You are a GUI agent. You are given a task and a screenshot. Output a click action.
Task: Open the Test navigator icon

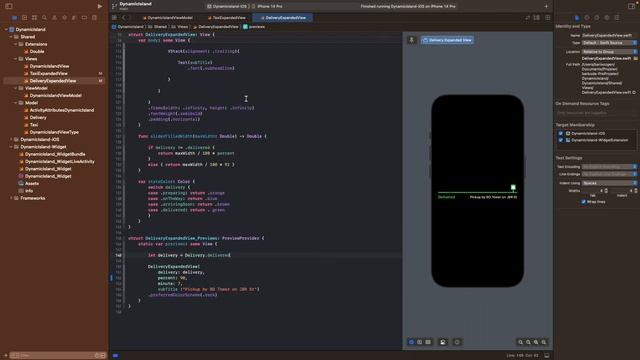(x=64, y=18)
